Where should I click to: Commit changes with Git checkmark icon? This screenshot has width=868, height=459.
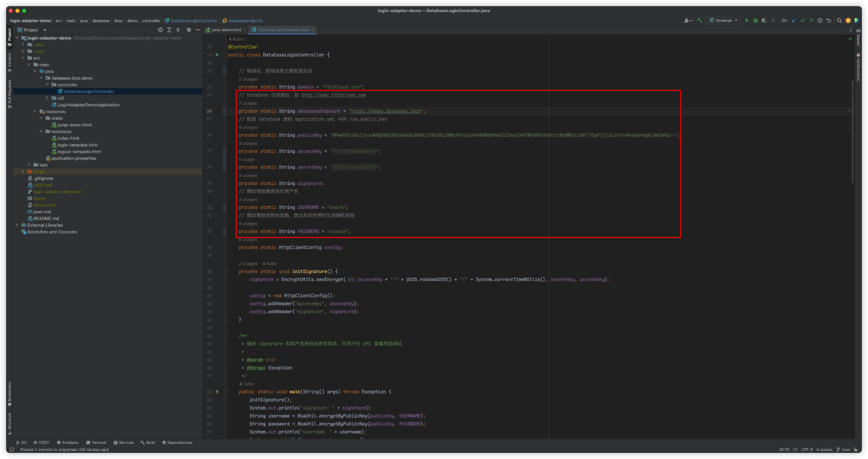(802, 21)
